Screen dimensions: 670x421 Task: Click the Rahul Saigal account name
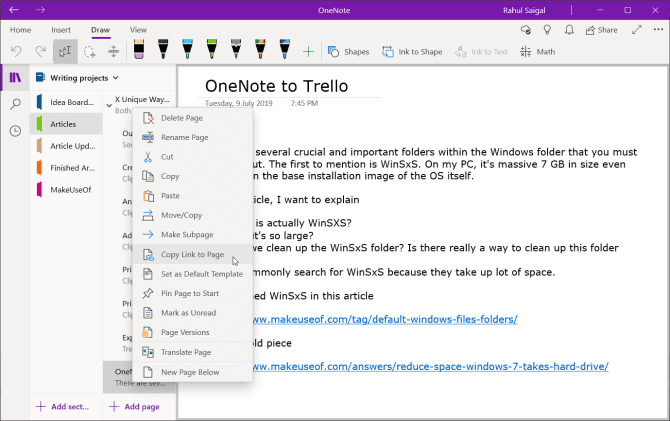[524, 10]
